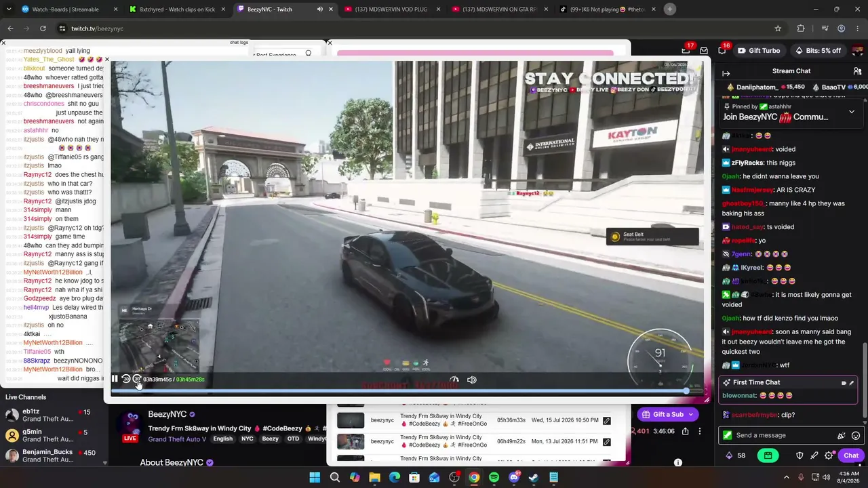The height and width of the screenshot is (488, 868).
Task: Open chat identity badge selector
Action: (728, 435)
